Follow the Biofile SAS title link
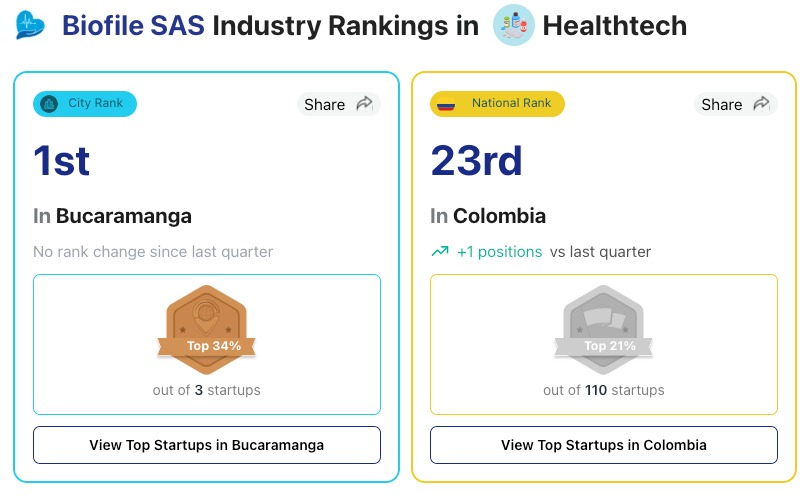 point(133,25)
